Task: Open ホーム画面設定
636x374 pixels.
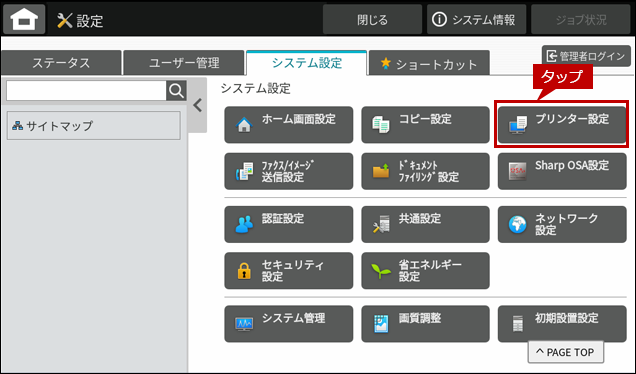Action: (288, 125)
